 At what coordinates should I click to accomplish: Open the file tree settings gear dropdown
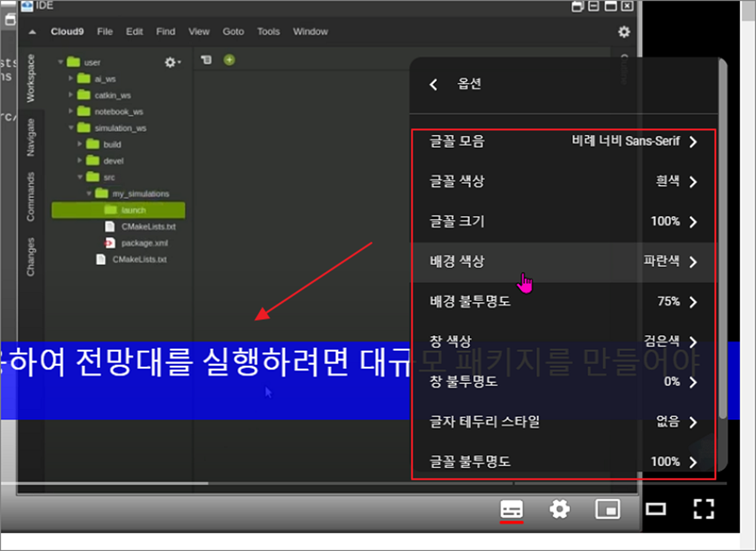(172, 62)
